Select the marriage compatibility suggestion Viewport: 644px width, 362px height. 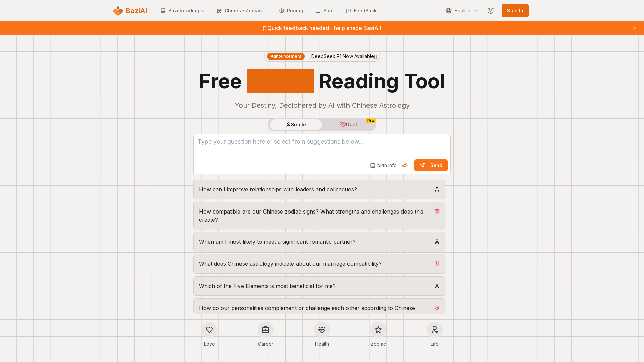tap(319, 264)
